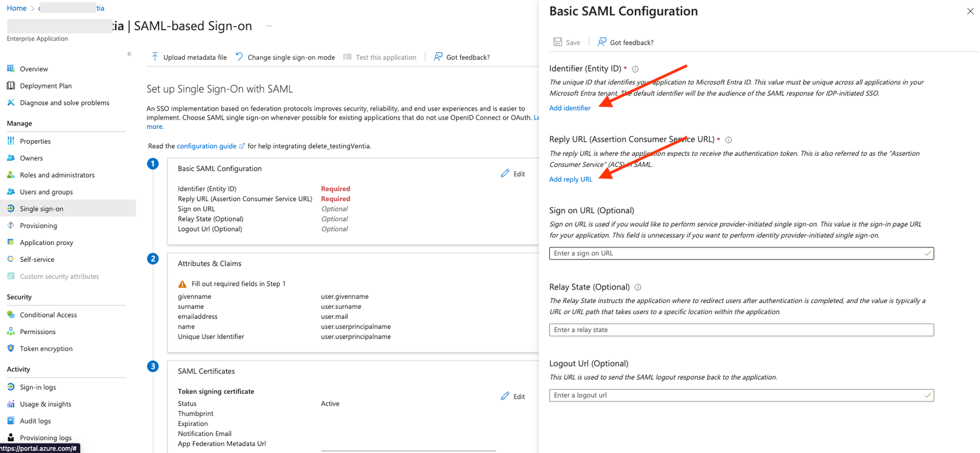The width and height of the screenshot is (980, 453).
Task: Open the ellipsis menu beside page title
Action: point(269,26)
